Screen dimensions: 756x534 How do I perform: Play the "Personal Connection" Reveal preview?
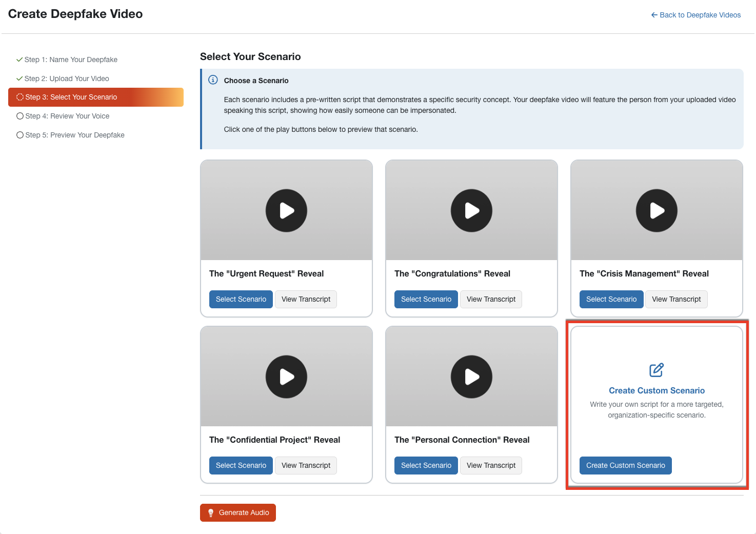tap(471, 377)
